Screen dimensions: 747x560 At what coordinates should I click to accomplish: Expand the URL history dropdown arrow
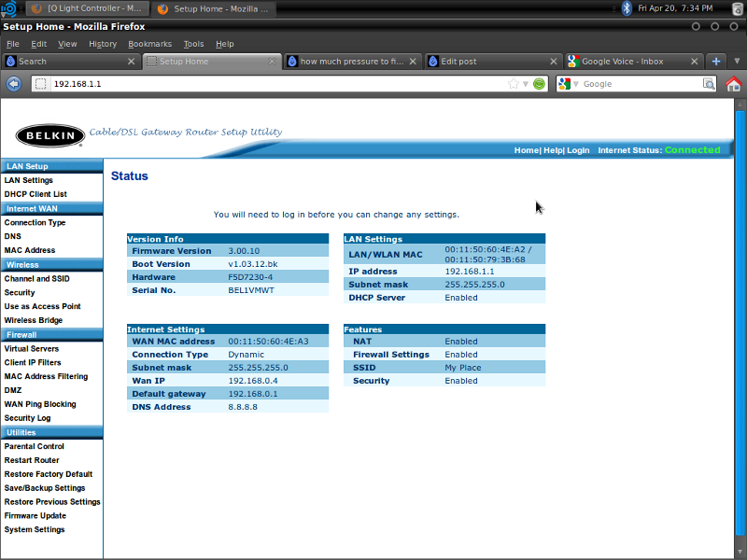[526, 84]
